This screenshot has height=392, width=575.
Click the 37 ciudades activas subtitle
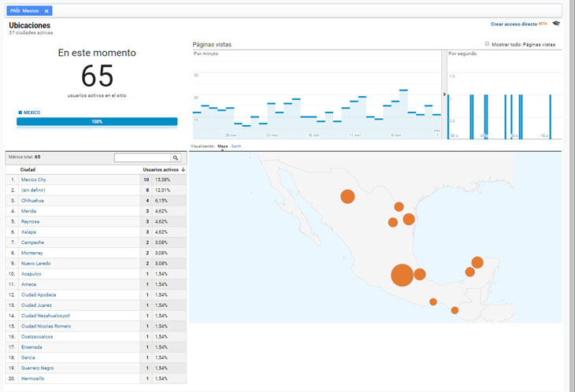31,32
